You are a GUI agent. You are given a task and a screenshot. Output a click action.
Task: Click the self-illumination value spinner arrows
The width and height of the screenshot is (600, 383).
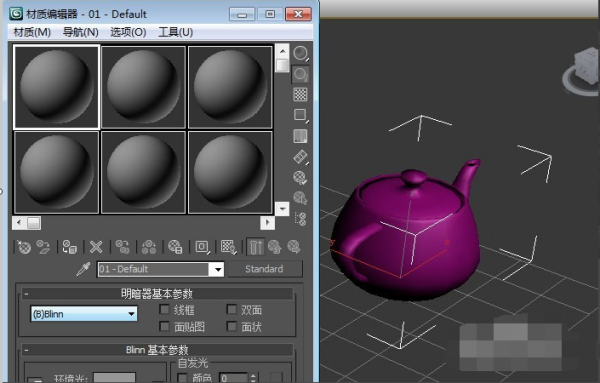[253, 378]
